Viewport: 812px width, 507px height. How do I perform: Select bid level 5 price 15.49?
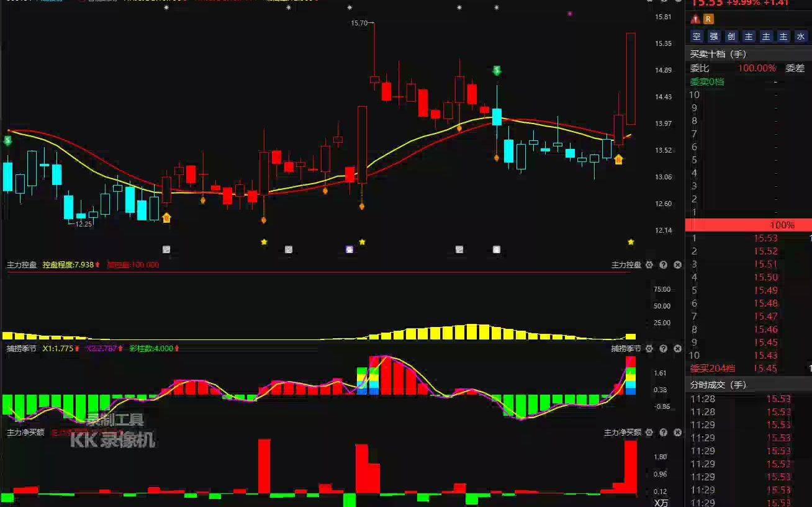765,290
